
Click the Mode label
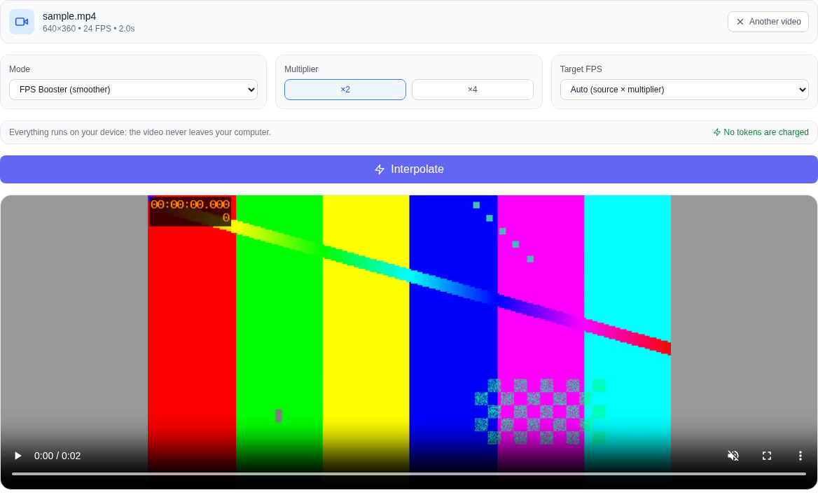(x=20, y=69)
